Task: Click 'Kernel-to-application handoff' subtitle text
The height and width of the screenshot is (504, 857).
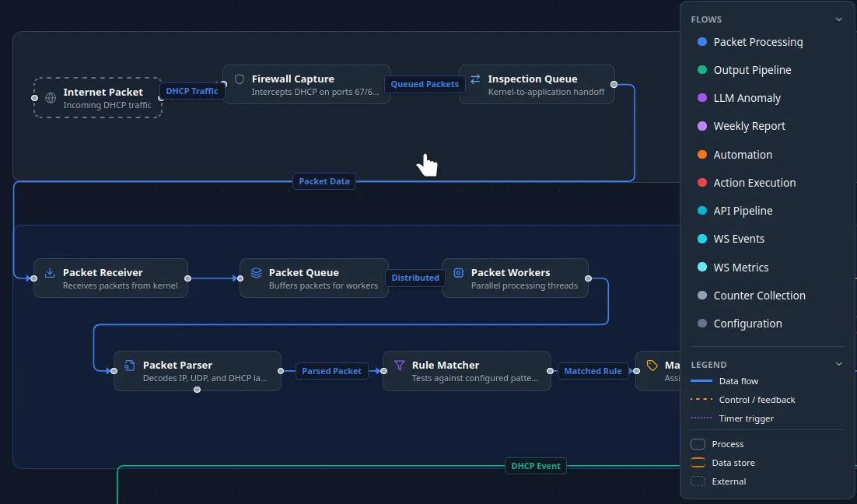Action: pos(546,92)
